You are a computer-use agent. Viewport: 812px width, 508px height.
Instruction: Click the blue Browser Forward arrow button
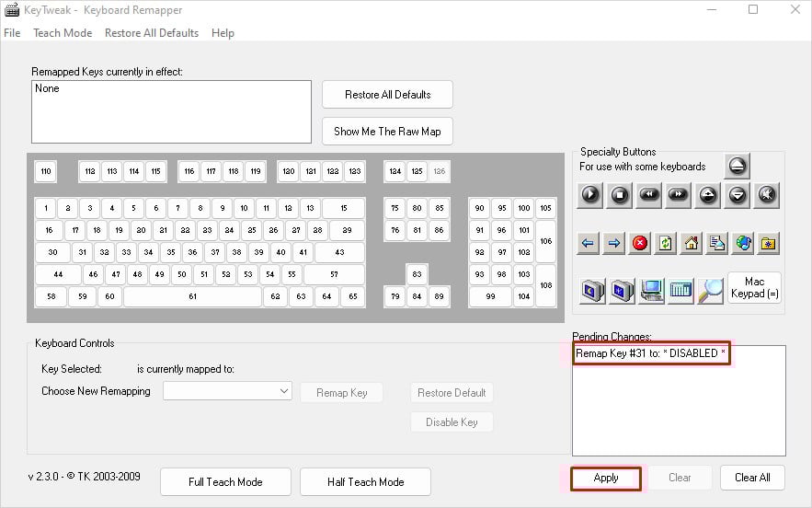(x=613, y=243)
